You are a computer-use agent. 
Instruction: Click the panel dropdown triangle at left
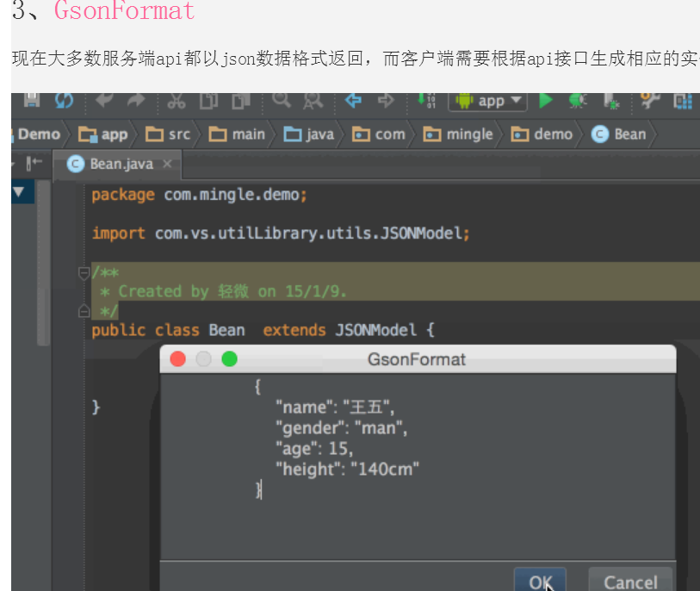[19, 192]
